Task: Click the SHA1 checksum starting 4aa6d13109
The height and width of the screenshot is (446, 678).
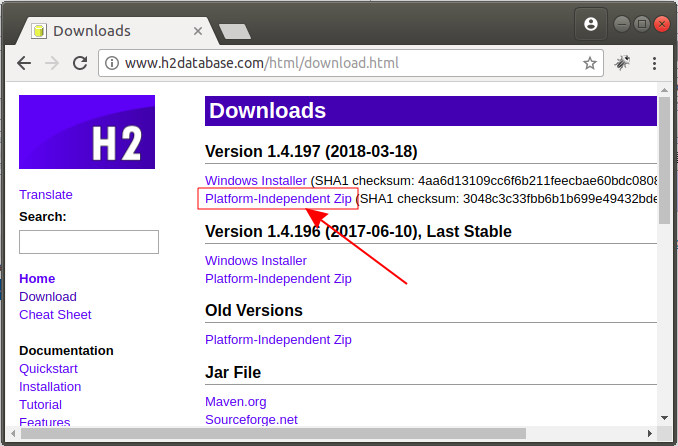Action: click(x=538, y=180)
